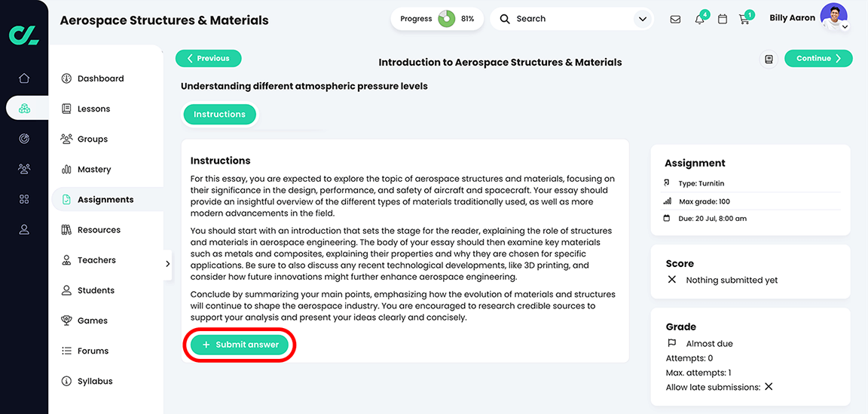Image resolution: width=868 pixels, height=414 pixels.
Task: Open Lessons in the course menu
Action: point(93,109)
